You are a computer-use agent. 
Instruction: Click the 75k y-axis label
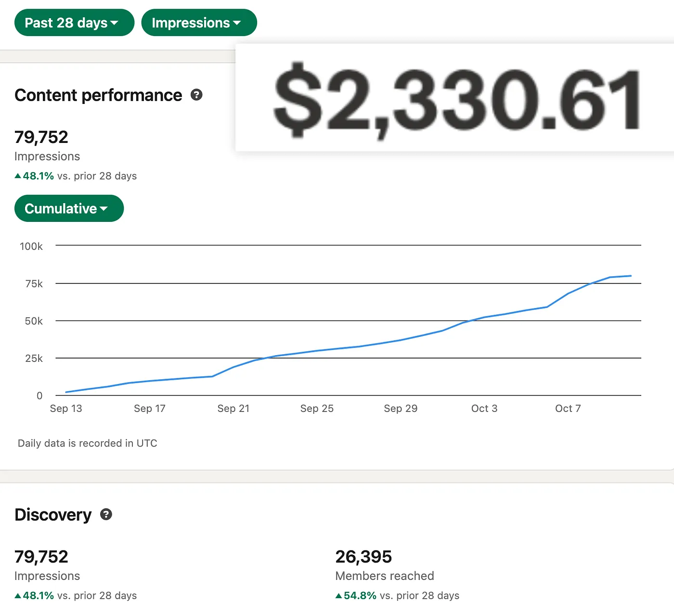[x=34, y=284]
